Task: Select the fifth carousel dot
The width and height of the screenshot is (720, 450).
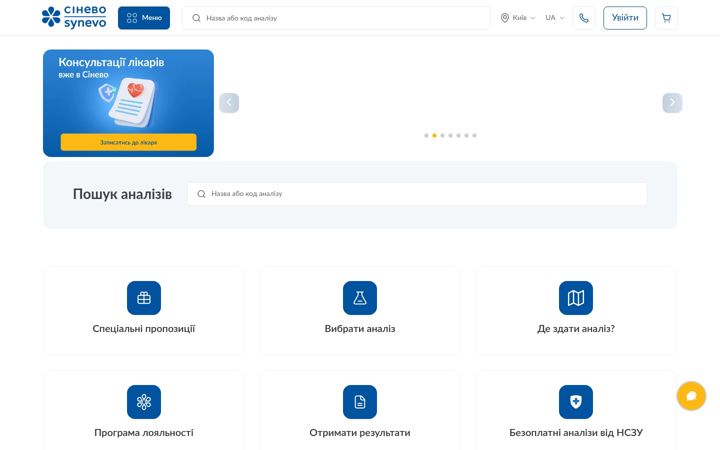Action: point(458,135)
